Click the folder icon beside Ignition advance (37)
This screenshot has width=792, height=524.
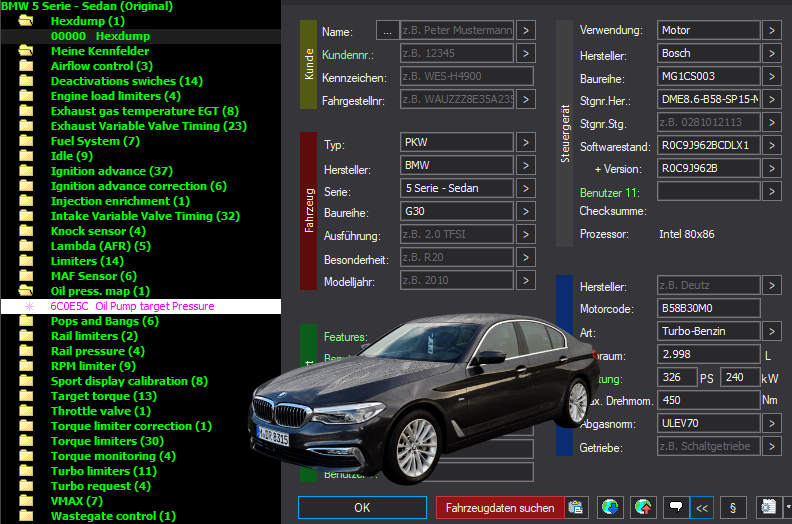point(26,171)
